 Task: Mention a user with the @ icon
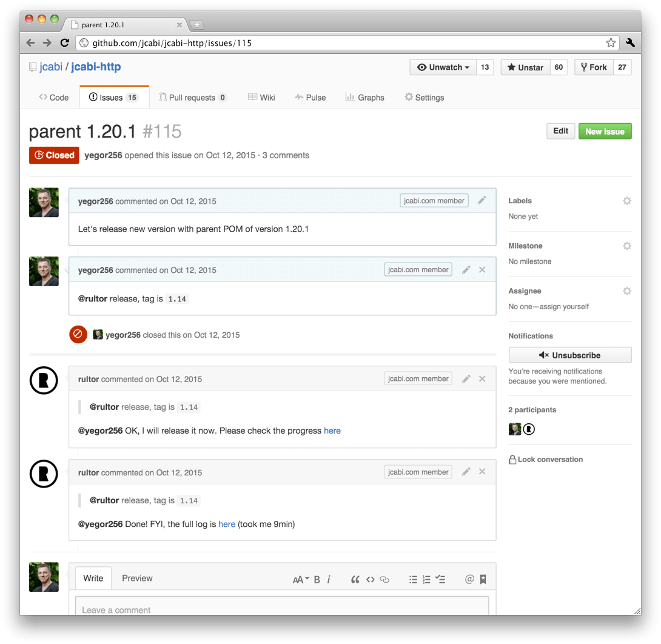(x=469, y=580)
